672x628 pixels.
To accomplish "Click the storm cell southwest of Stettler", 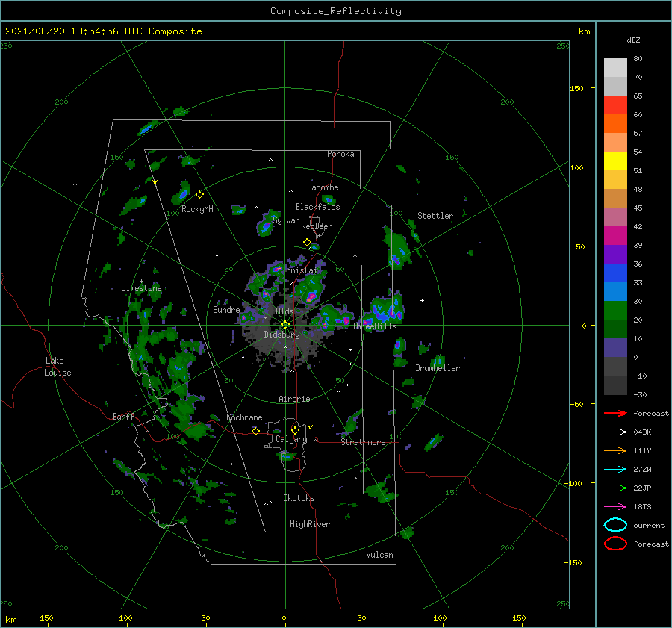I will click(396, 249).
